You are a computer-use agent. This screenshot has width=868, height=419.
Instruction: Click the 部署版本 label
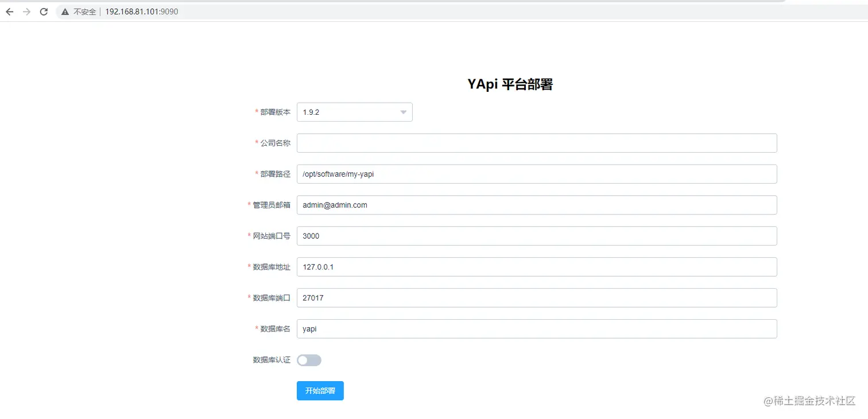tap(275, 112)
